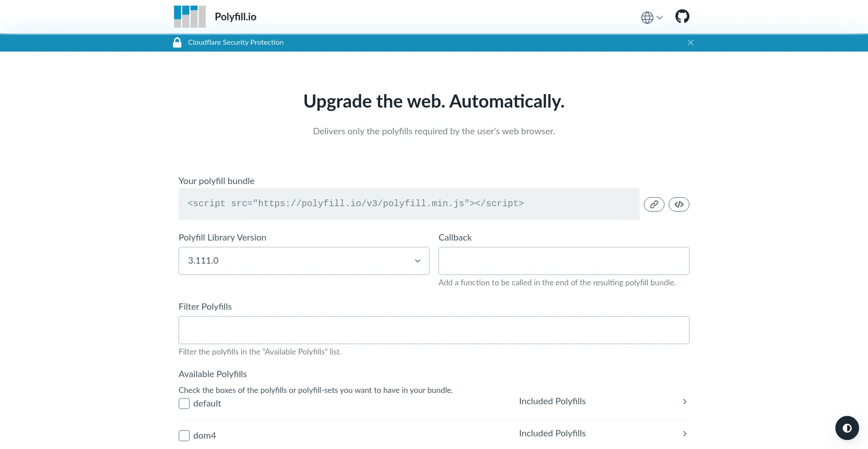Select the polyfill bundle script code box
This screenshot has height=449, width=868.
click(x=409, y=204)
